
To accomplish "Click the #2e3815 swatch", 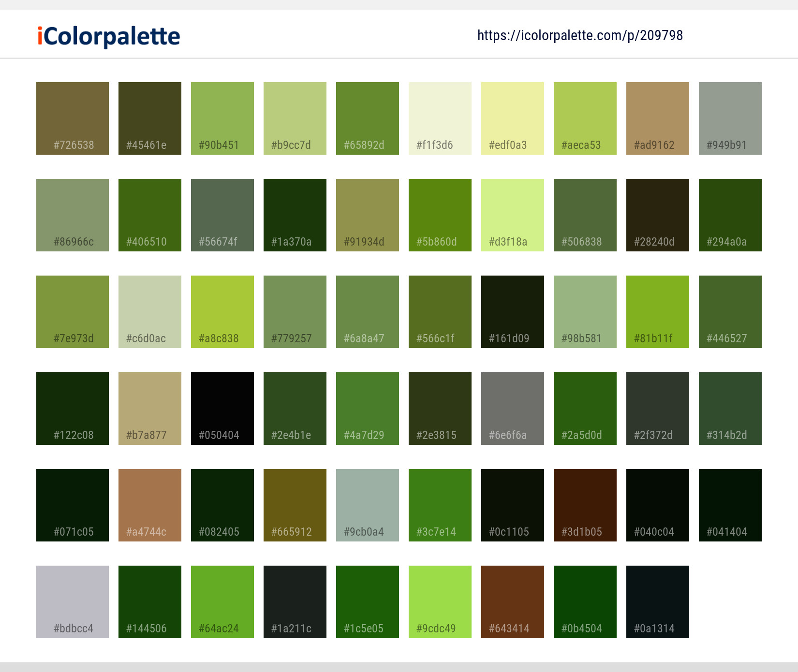I will 440,409.
